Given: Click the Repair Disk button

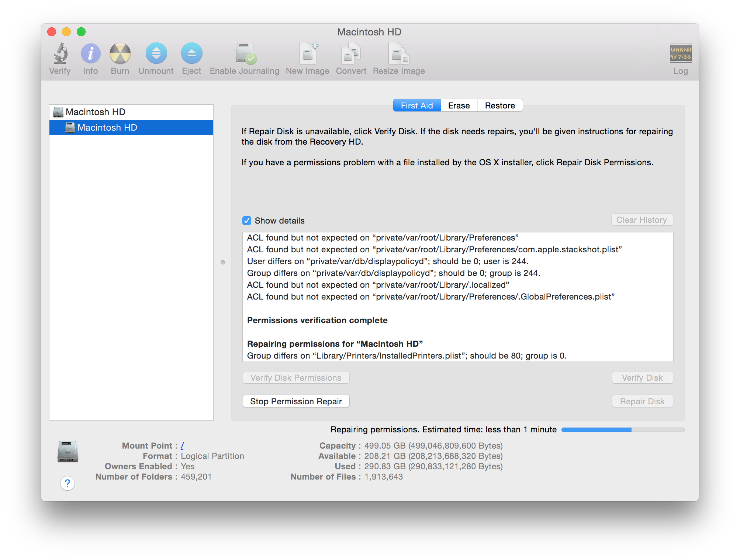Looking at the screenshot, I should click(642, 401).
